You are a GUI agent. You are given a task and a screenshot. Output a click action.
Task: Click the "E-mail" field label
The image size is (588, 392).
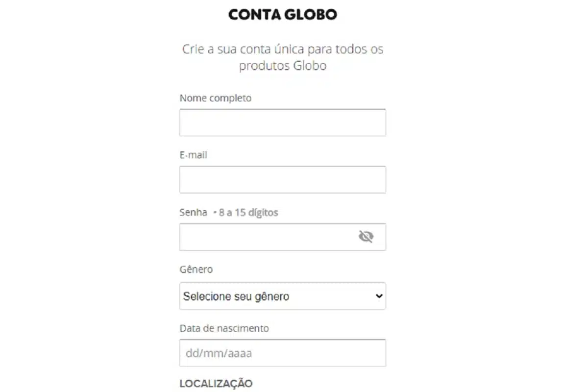tap(194, 155)
